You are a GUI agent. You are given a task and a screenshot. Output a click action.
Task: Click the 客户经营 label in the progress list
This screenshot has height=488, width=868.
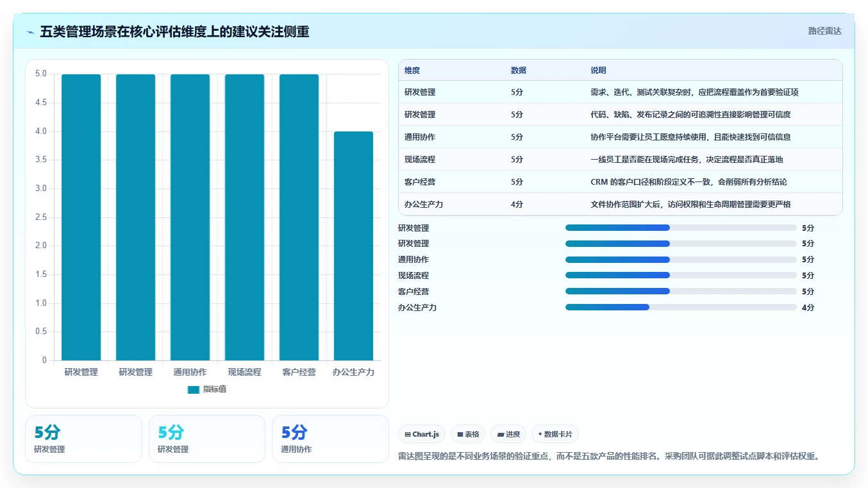click(x=413, y=292)
